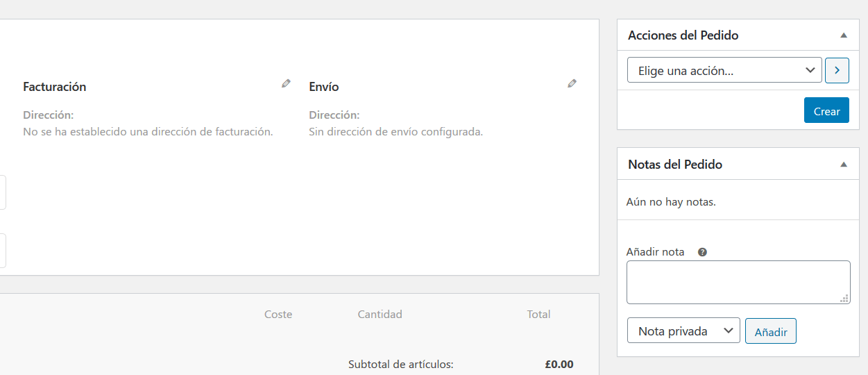Viewport: 868px width, 375px height.
Task: Click the help icon next to Añadir nota
Action: (702, 252)
